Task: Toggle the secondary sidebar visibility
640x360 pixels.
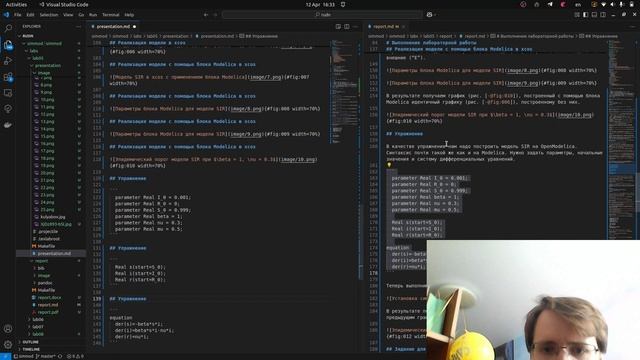Action: click(603, 15)
